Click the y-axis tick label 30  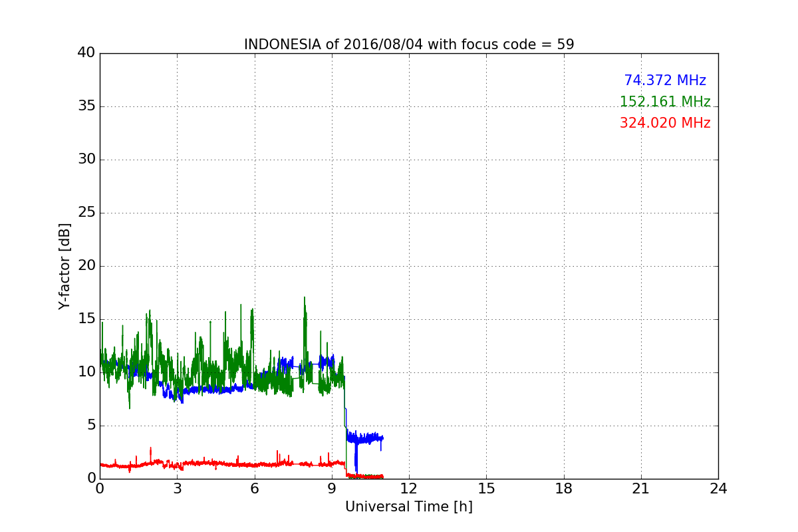(86, 159)
